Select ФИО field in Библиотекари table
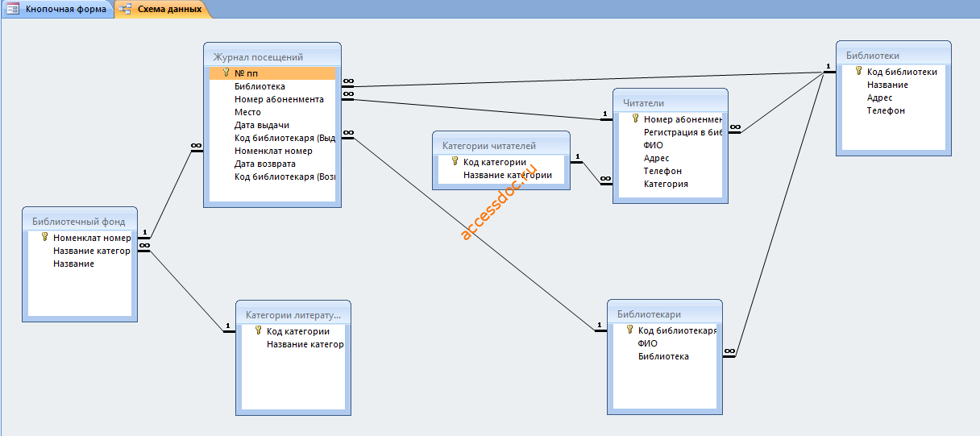 664,343
